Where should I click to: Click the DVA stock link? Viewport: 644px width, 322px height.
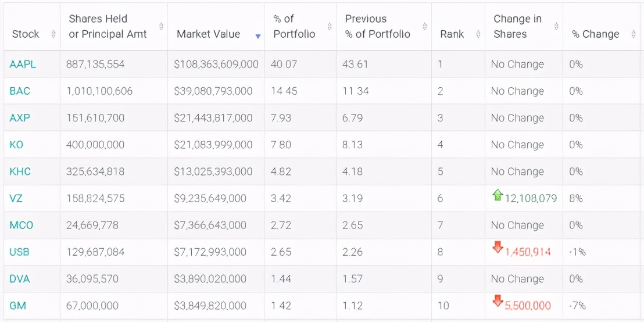pos(20,279)
